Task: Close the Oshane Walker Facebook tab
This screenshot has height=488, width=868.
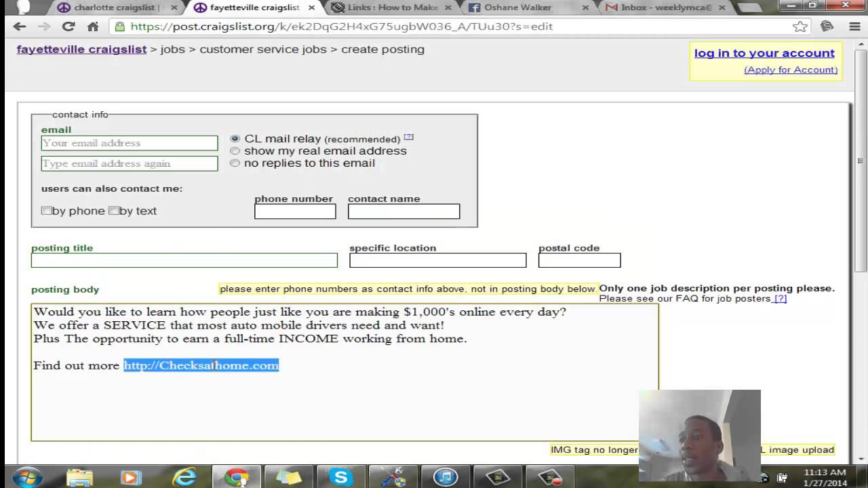Action: pyautogui.click(x=585, y=7)
